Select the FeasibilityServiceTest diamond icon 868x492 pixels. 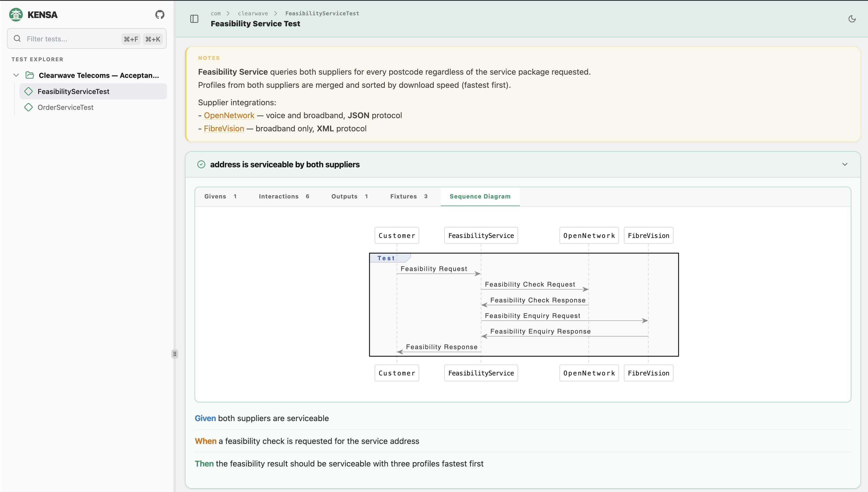pos(29,91)
